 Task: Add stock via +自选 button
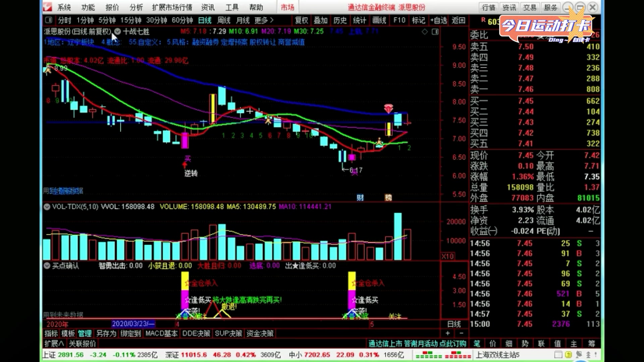[439, 20]
